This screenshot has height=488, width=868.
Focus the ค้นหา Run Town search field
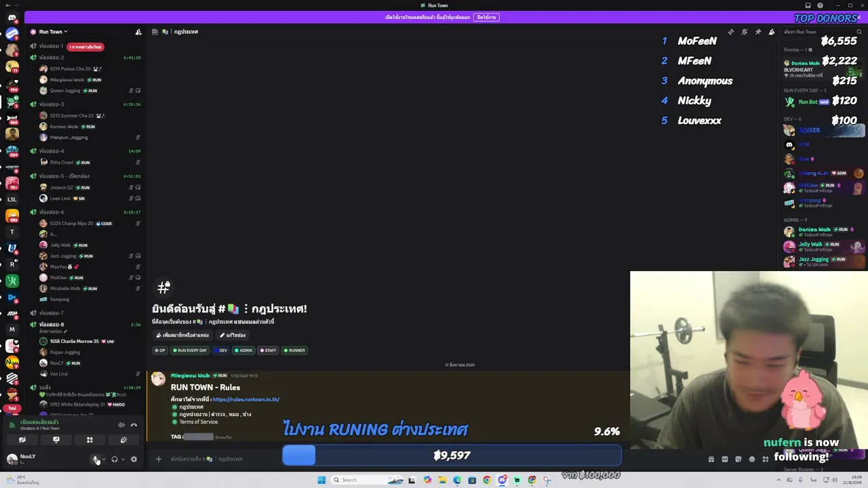click(x=823, y=32)
